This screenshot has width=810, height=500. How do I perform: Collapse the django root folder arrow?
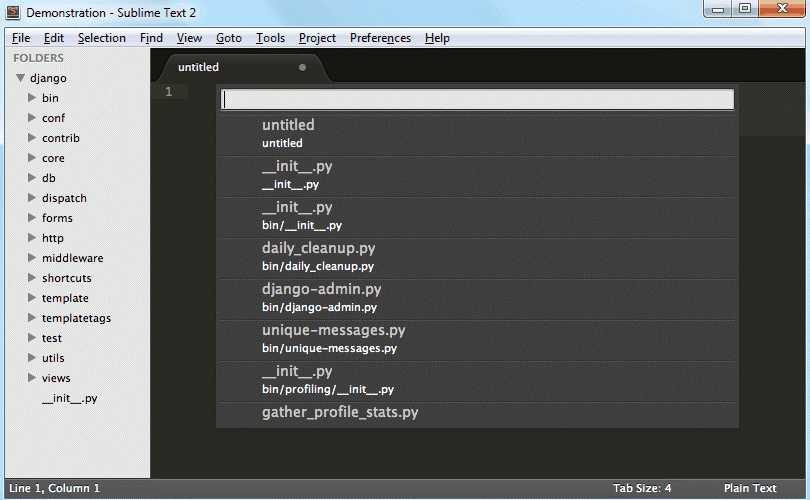pyautogui.click(x=21, y=78)
